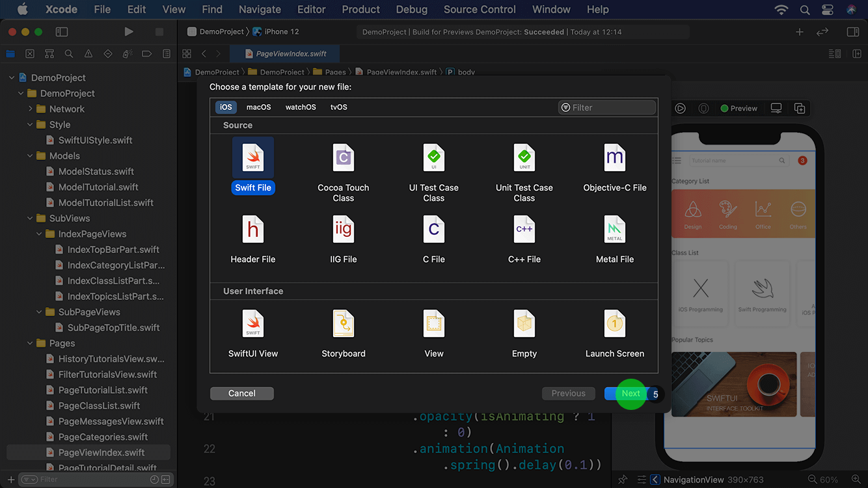Toggle Live Preview play button in canvas
Viewport: 868px width, 488px height.
pyautogui.click(x=680, y=108)
